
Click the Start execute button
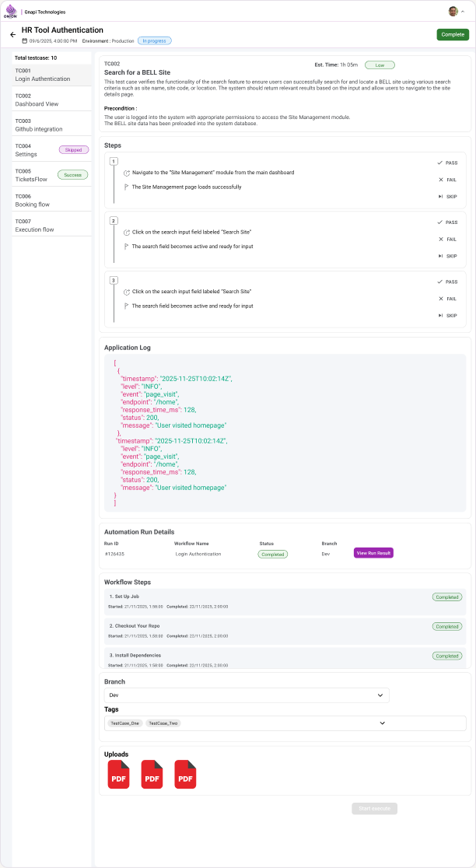(x=375, y=809)
